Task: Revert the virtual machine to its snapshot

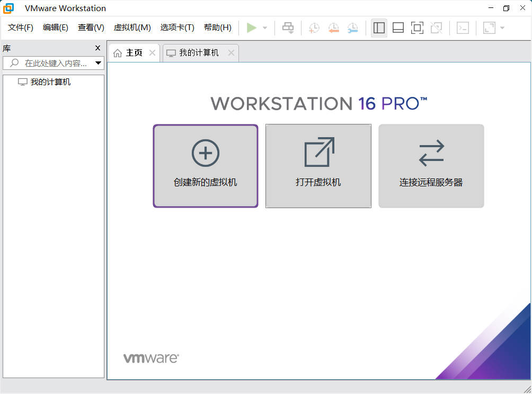Action: [333, 28]
